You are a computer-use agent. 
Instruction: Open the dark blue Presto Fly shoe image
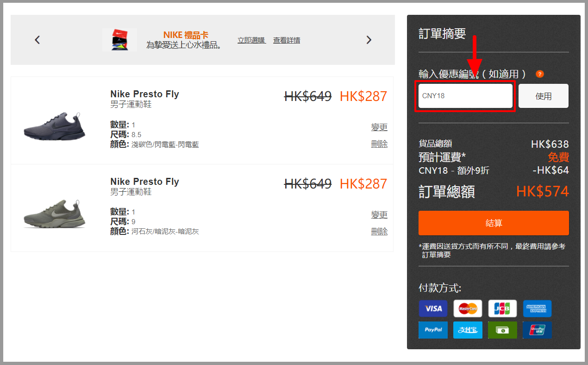pos(55,126)
